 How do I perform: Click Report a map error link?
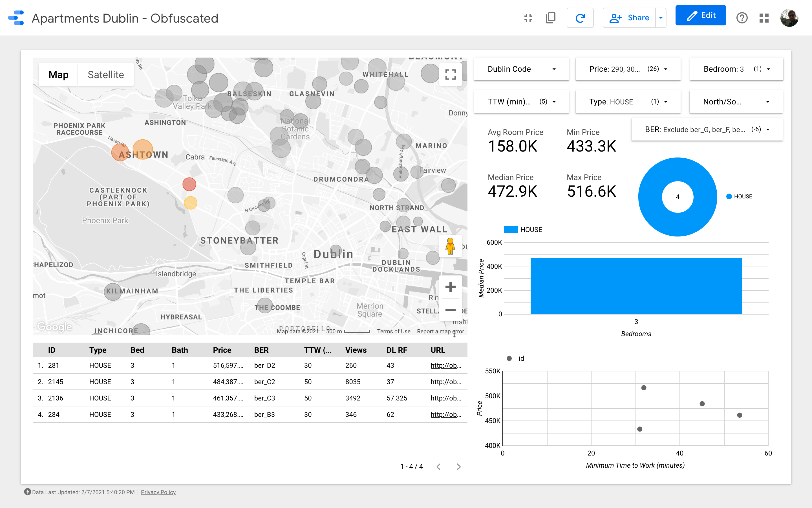click(440, 331)
